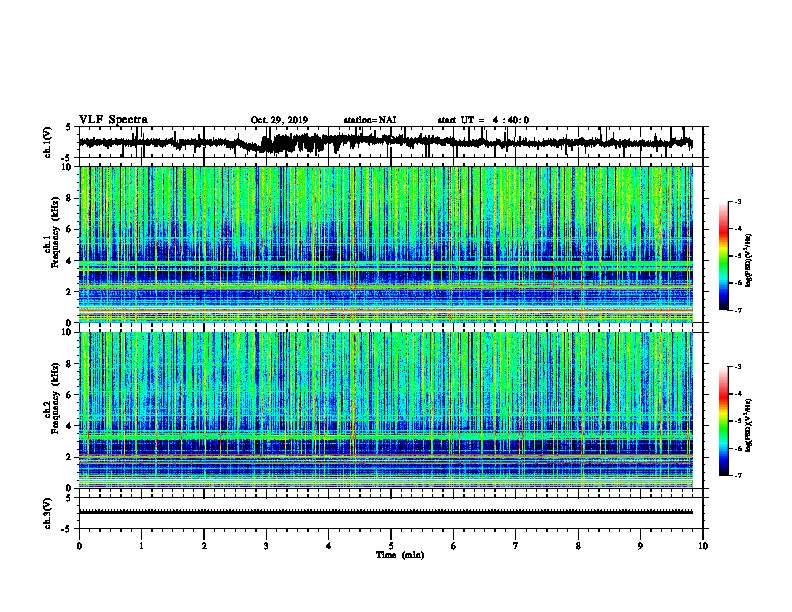
Task: Click time axis tick label '9'
Action: [640, 546]
